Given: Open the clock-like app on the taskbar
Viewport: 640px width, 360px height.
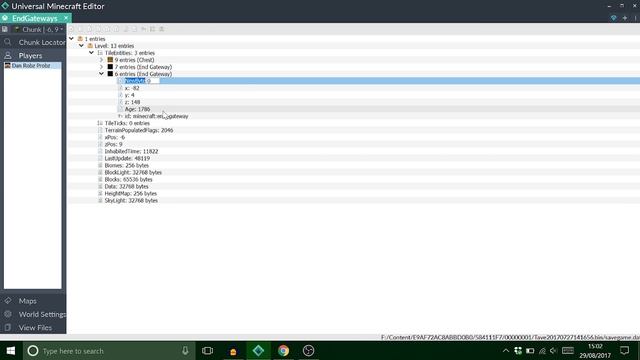Looking at the screenshot, I should (x=309, y=351).
